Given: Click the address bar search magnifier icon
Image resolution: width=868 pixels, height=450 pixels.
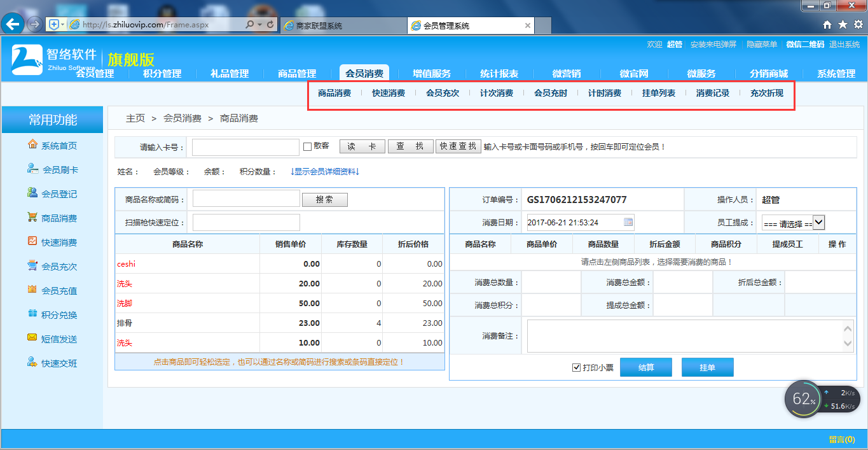Looking at the screenshot, I should [x=250, y=25].
